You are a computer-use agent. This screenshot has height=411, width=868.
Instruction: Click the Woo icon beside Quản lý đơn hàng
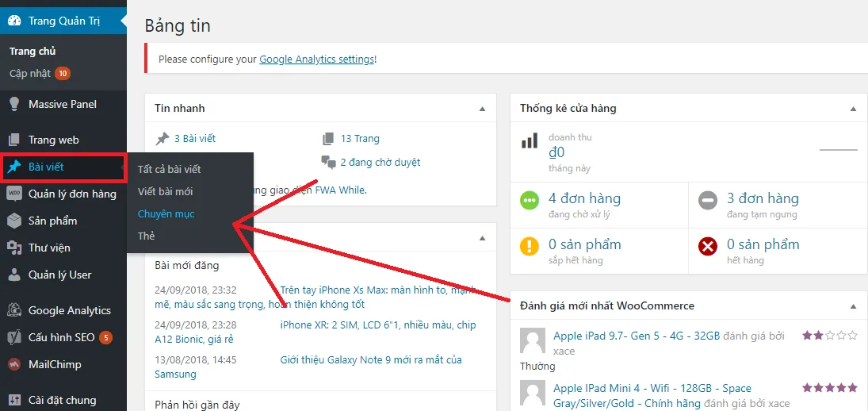[x=14, y=194]
